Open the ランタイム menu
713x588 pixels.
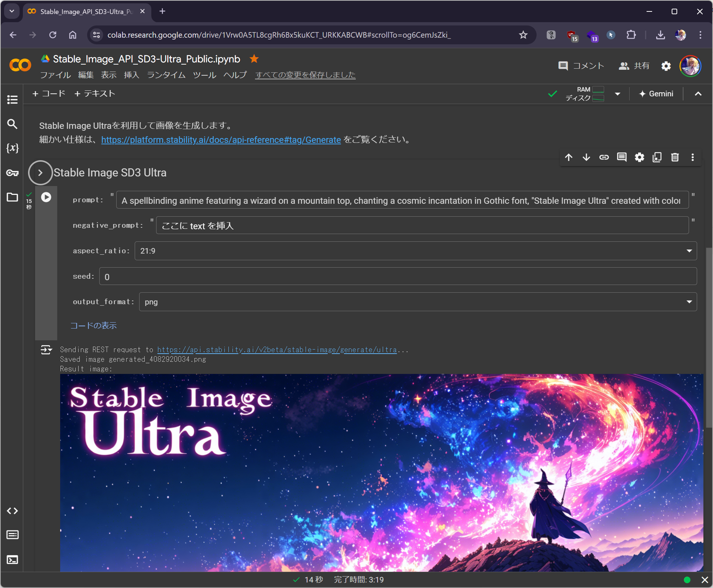(x=166, y=75)
